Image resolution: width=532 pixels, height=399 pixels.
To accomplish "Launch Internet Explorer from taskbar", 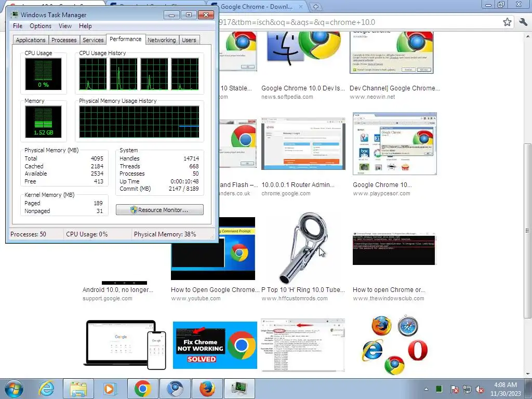I will (x=46, y=389).
